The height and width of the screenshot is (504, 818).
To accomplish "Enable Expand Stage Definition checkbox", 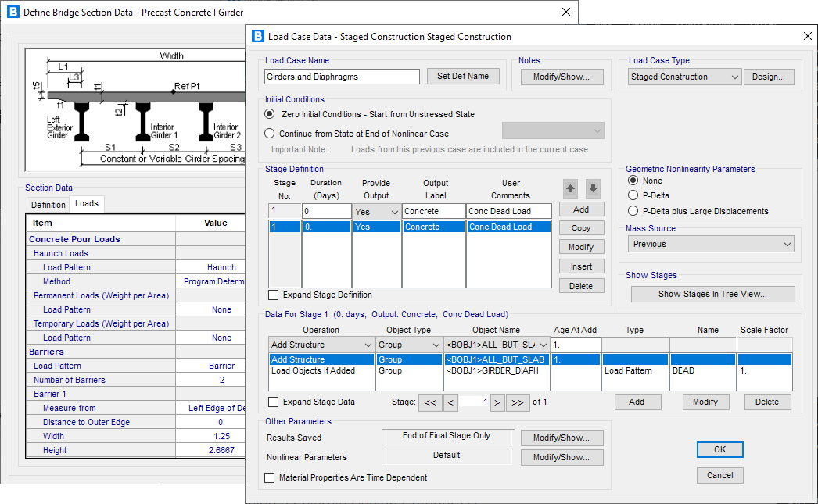I will point(273,295).
